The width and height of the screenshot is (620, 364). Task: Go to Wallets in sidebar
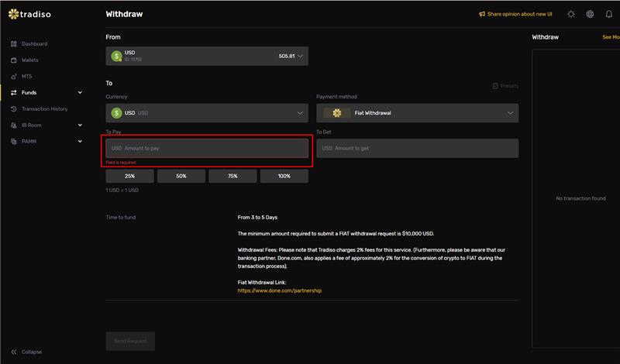29,60
